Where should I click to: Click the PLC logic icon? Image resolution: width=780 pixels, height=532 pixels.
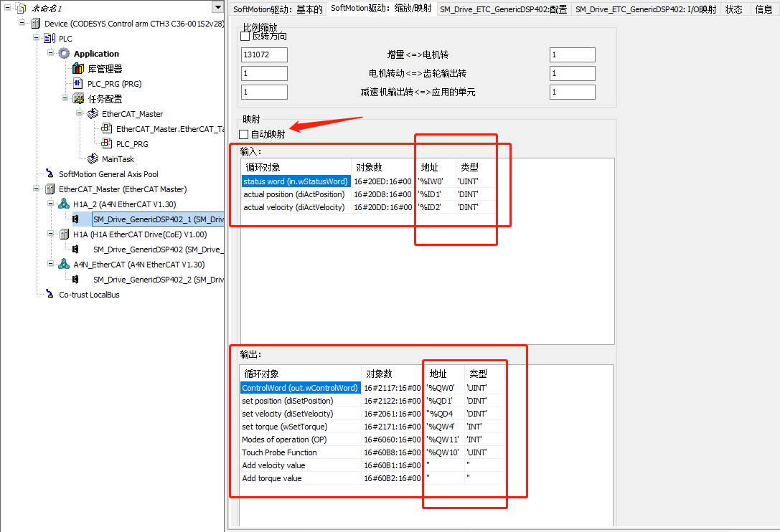(50, 38)
